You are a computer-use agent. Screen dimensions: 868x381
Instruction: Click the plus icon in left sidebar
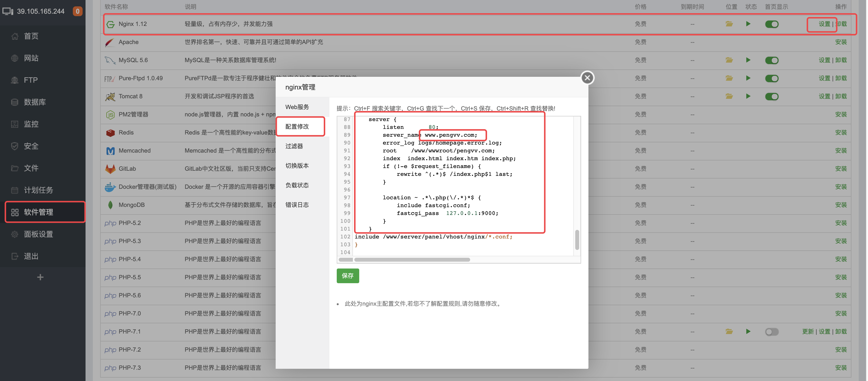point(40,277)
